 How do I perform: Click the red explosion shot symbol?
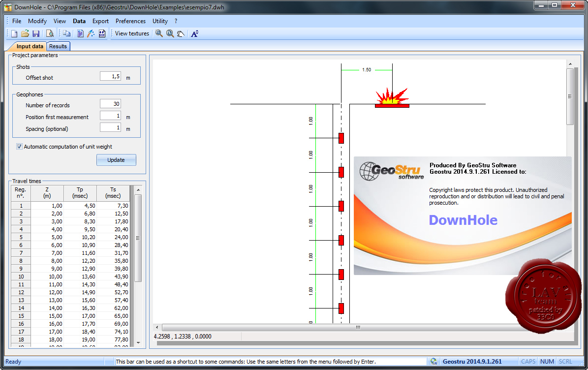[392, 98]
